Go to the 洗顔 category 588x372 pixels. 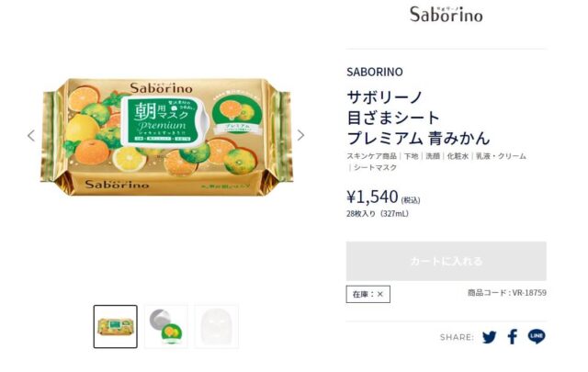coord(433,156)
